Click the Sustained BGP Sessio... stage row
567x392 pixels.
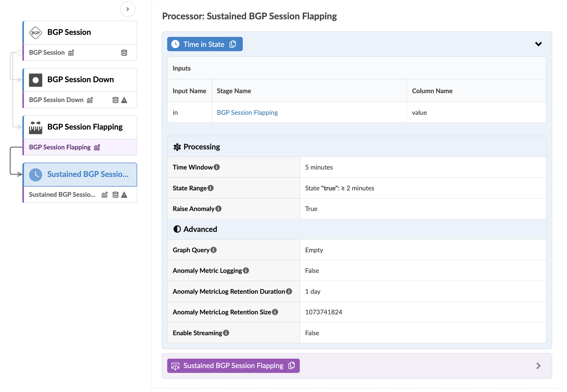[62, 195]
